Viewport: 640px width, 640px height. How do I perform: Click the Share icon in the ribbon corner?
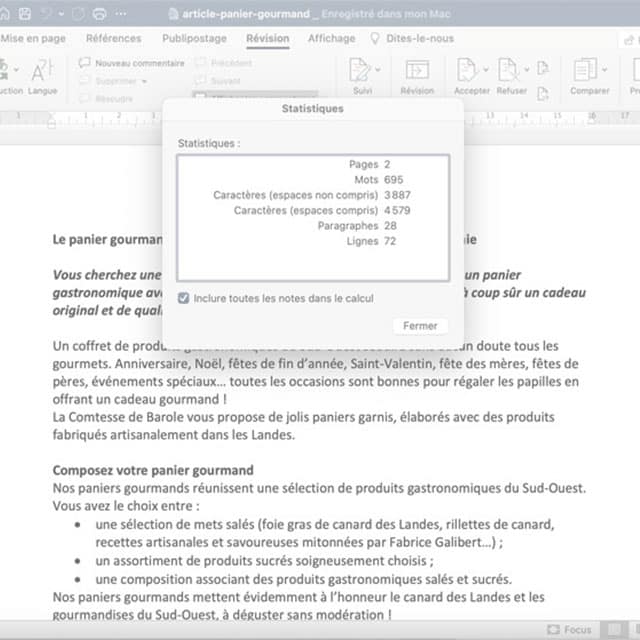point(629,40)
